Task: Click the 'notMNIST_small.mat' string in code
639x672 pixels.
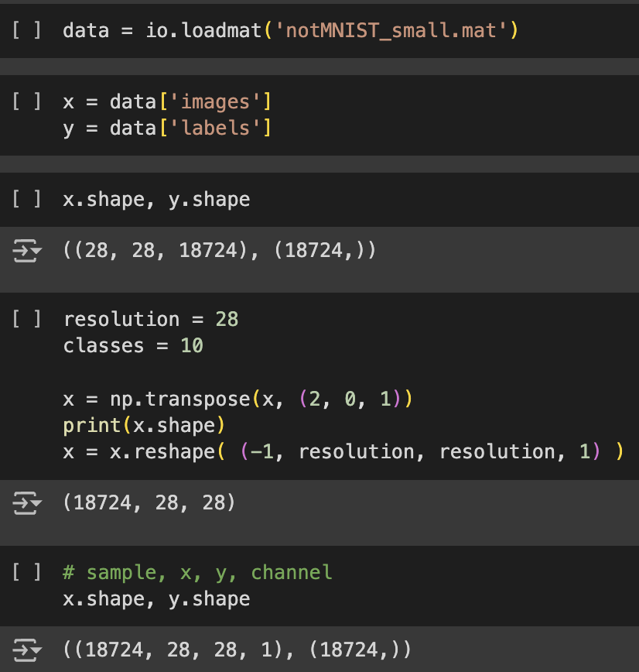Action: point(391,31)
